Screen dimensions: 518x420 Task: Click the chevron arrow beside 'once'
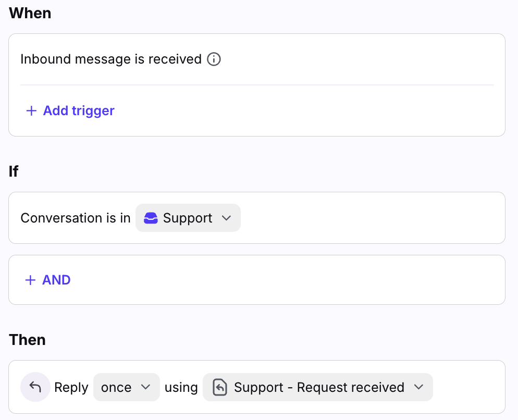point(146,387)
